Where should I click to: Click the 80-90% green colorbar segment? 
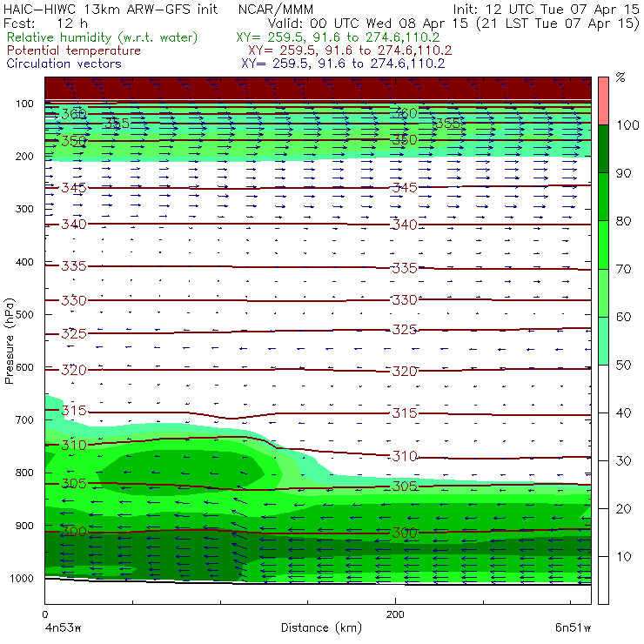click(x=603, y=197)
